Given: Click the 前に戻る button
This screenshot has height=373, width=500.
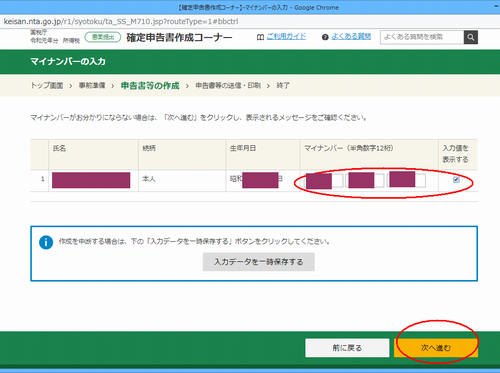Looking at the screenshot, I should (347, 348).
